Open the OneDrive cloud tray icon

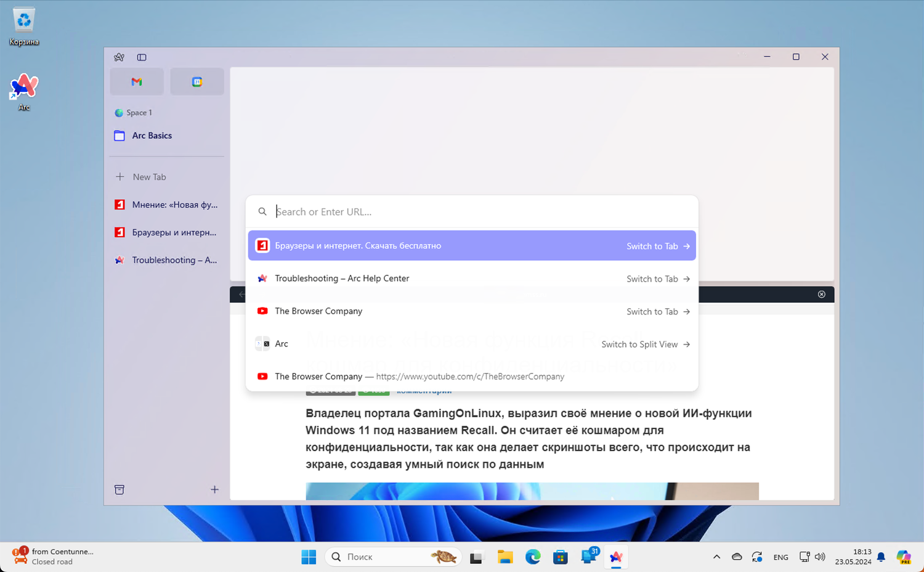click(737, 557)
